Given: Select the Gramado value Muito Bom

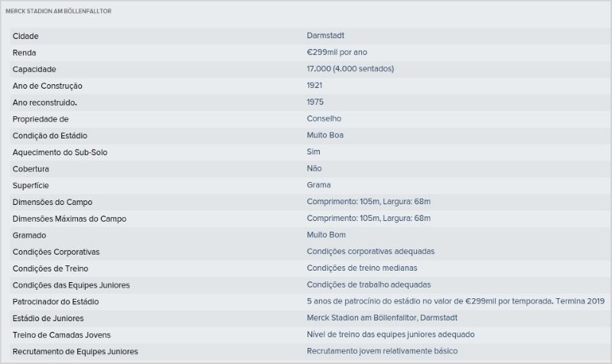Looking at the screenshot, I should (326, 235).
